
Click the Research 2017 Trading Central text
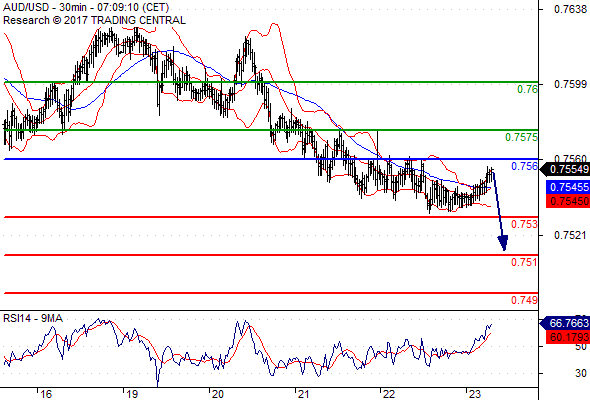[94, 20]
